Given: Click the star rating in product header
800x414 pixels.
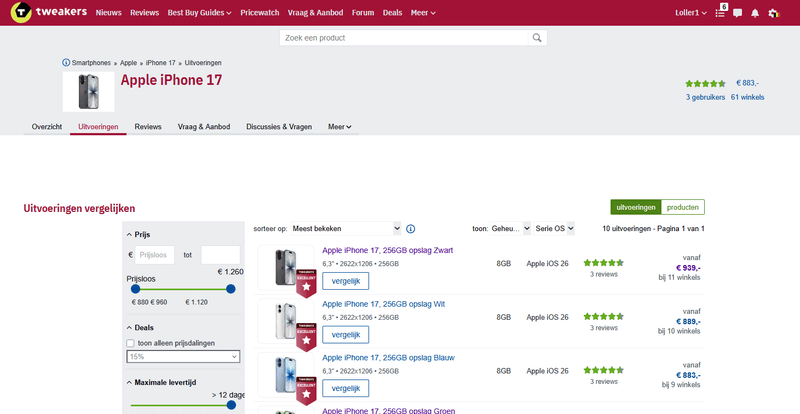Looking at the screenshot, I should 705,84.
